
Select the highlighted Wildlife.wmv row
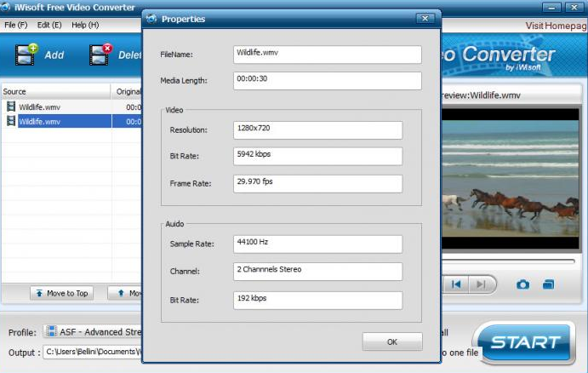point(72,121)
